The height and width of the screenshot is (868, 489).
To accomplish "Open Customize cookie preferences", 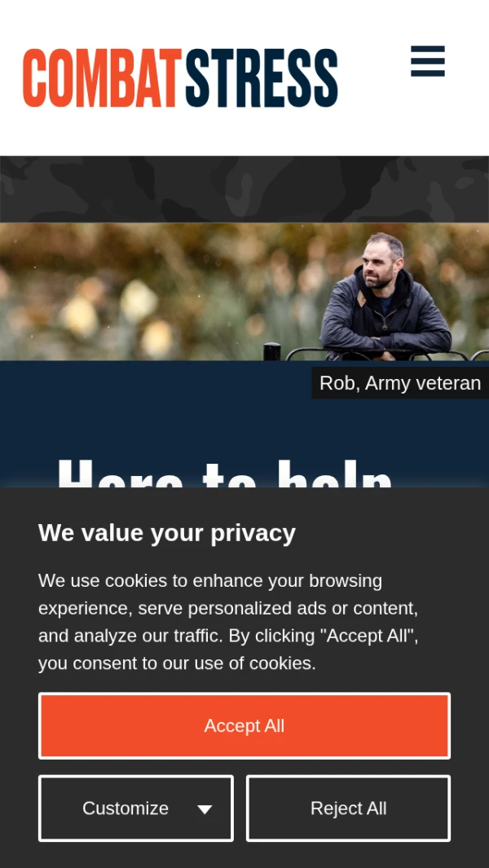I will point(136,809).
